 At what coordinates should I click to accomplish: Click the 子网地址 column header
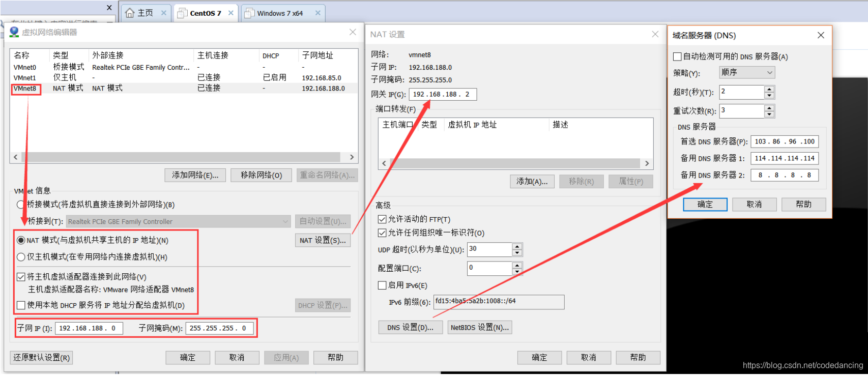[x=328, y=55]
